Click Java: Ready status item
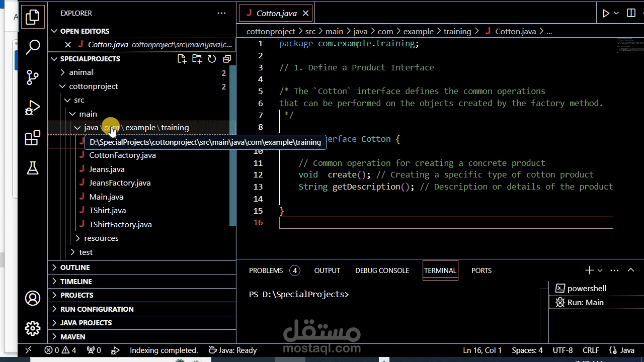This screenshot has width=644, height=362. [x=232, y=350]
